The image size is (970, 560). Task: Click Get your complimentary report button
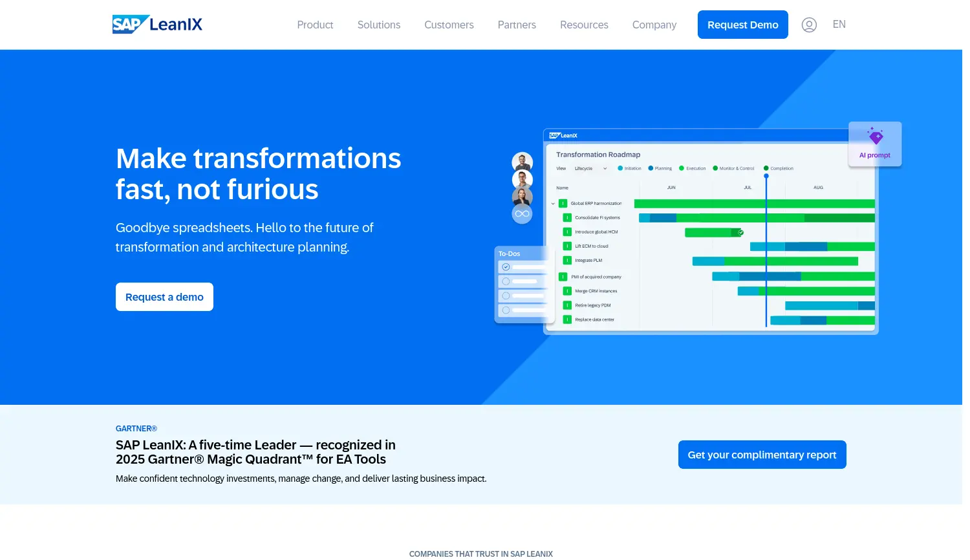click(762, 455)
